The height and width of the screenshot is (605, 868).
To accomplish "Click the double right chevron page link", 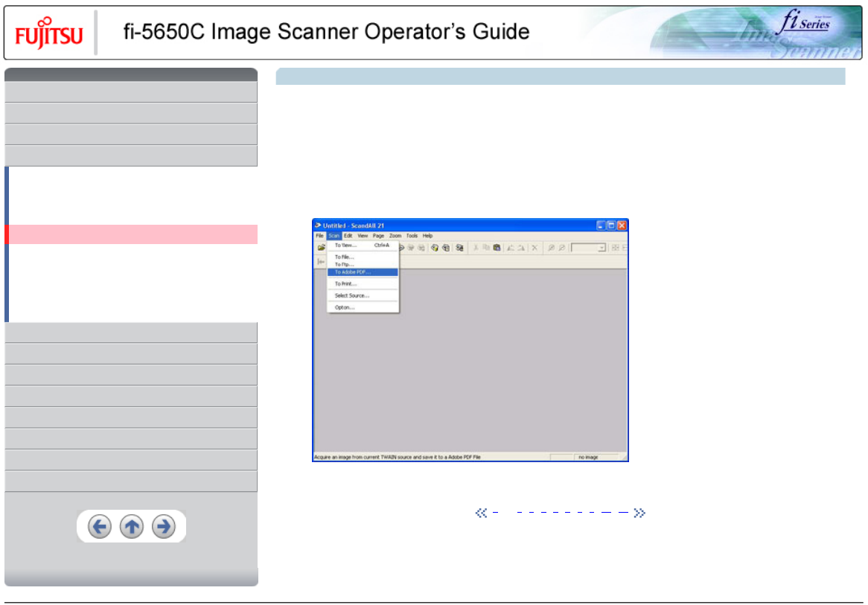I will tap(639, 513).
